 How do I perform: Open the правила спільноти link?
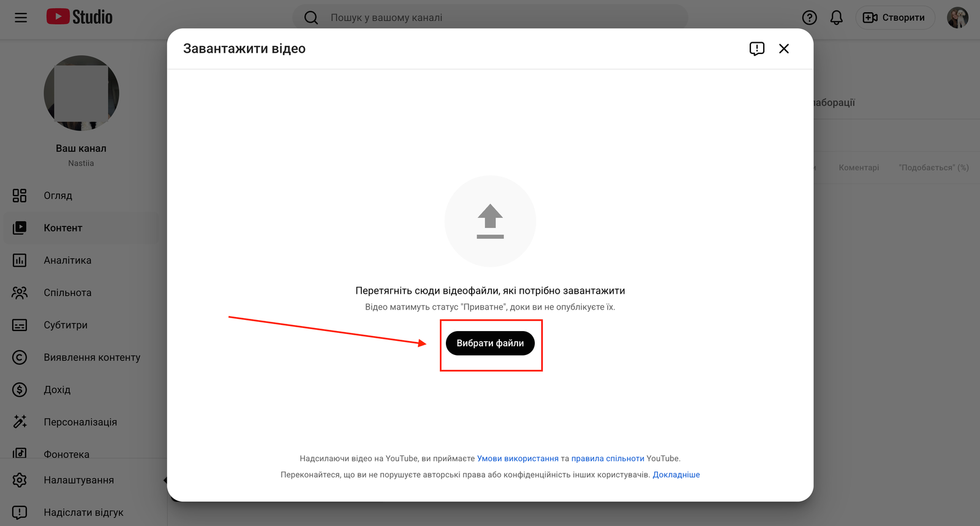(x=608, y=459)
